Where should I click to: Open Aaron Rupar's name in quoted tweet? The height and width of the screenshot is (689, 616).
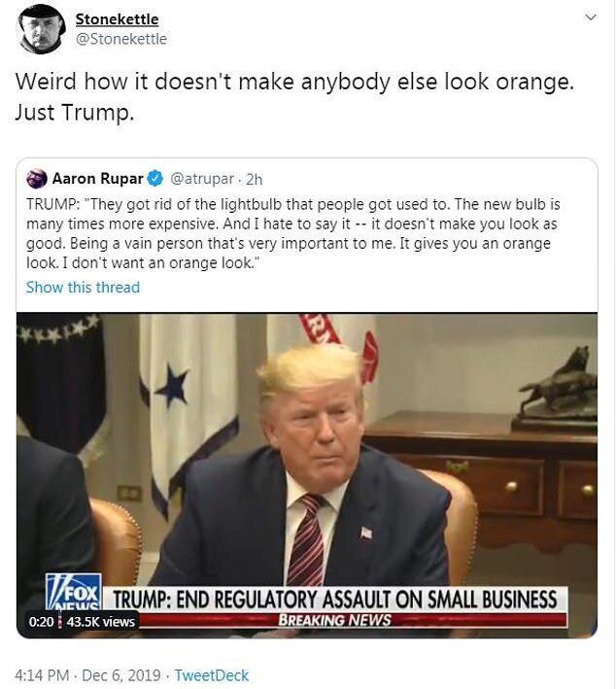[x=97, y=179]
